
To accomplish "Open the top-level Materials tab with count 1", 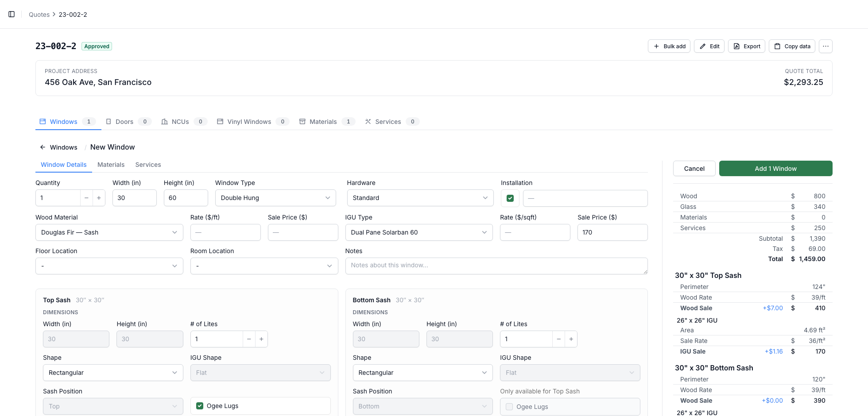I will coord(327,122).
